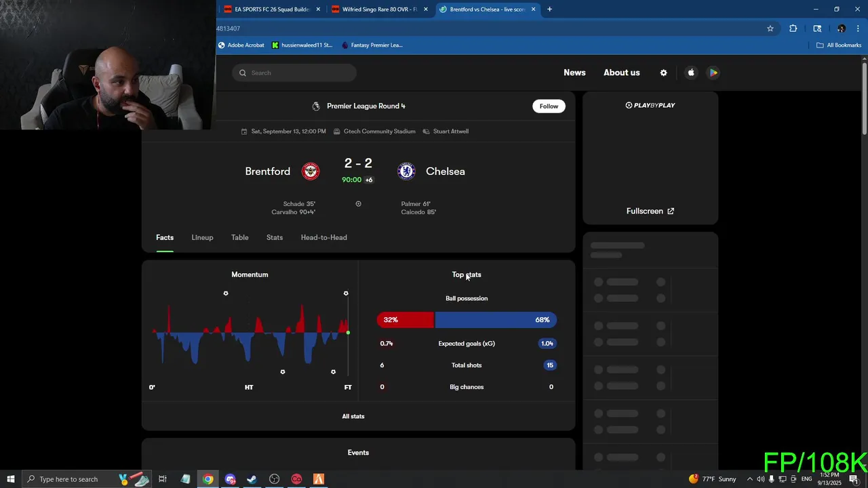Screen dimensions: 868x488
Task: Switch to the Stats tab
Action: coord(275,237)
